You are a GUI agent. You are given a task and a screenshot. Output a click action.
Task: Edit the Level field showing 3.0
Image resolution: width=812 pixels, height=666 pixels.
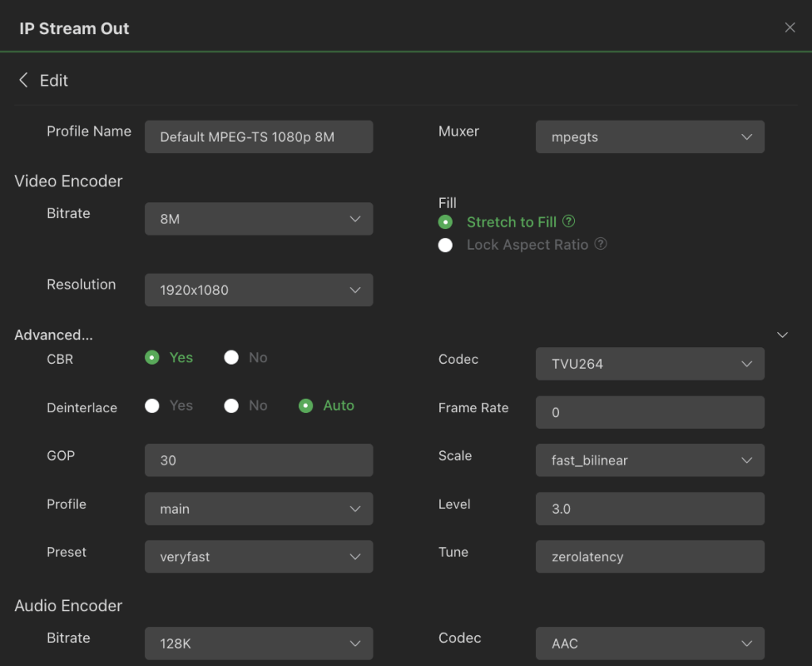650,508
